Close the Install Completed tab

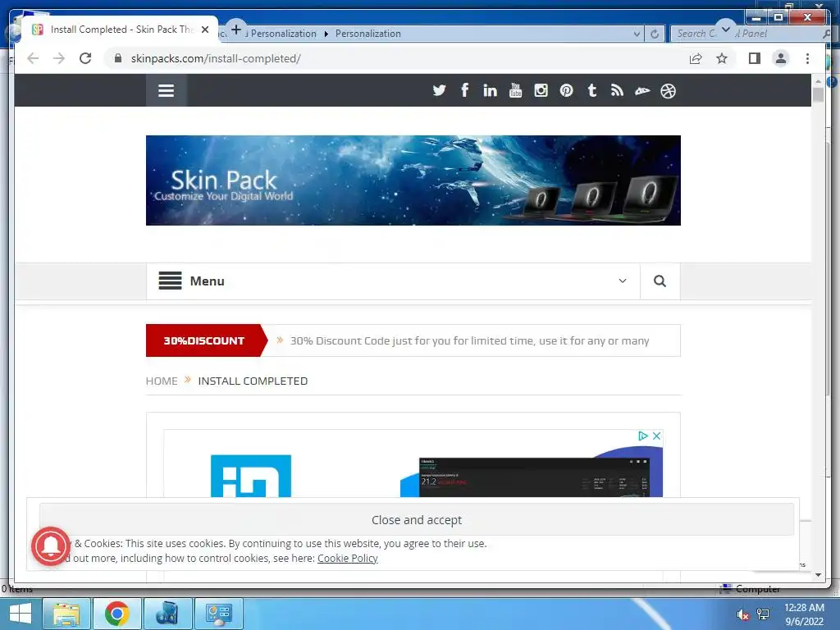[204, 30]
